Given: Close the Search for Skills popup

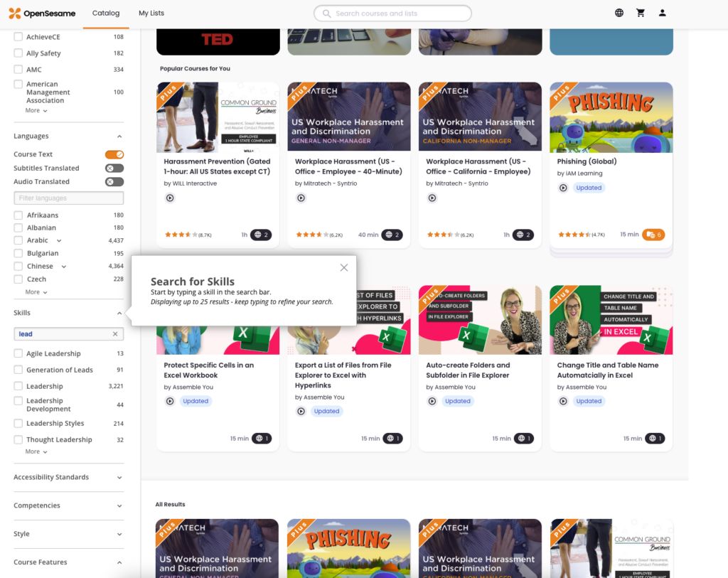Looking at the screenshot, I should click(344, 267).
